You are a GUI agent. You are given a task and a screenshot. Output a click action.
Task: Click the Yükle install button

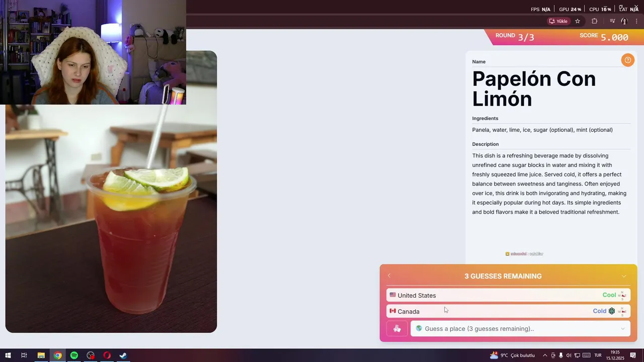[558, 21]
